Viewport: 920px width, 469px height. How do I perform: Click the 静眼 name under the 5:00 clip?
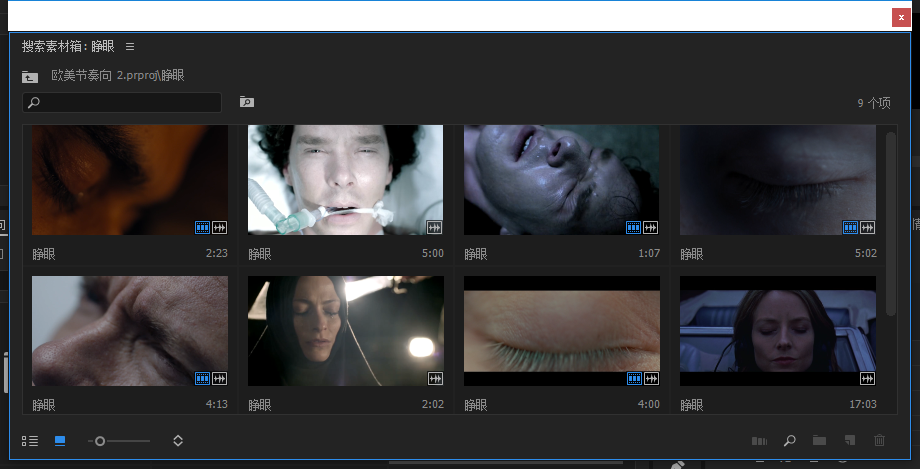pos(260,254)
